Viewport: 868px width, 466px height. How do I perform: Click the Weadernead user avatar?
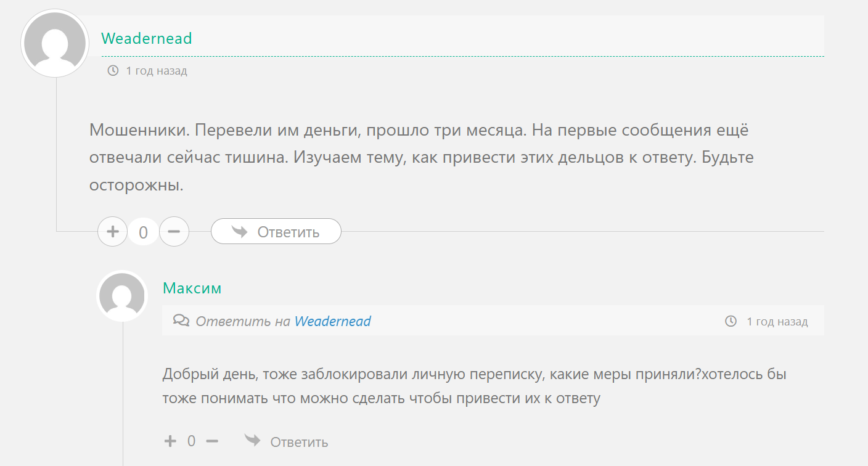pyautogui.click(x=55, y=44)
